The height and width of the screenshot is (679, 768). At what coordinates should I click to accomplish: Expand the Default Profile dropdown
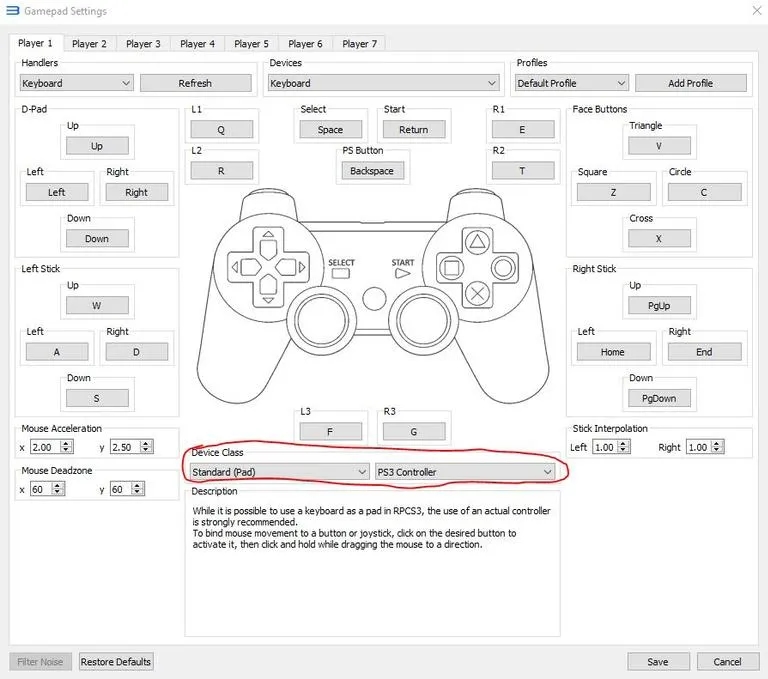[x=571, y=83]
